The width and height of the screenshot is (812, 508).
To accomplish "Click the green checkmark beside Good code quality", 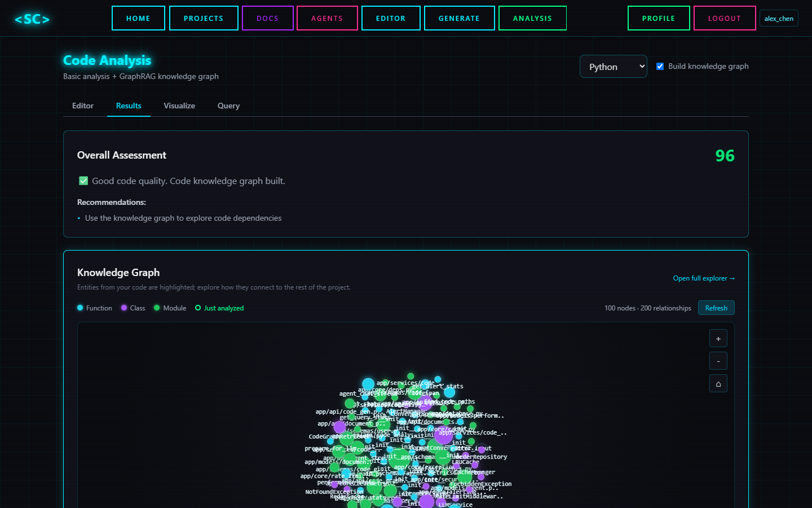I will [x=83, y=181].
